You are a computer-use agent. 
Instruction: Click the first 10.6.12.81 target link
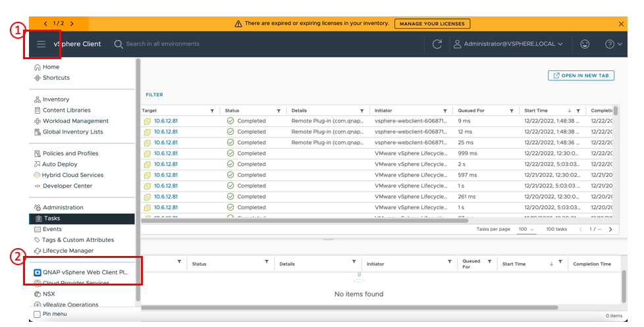(x=165, y=121)
